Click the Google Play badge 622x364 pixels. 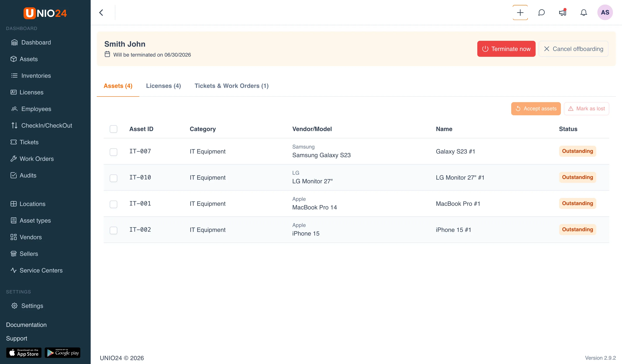[x=63, y=353]
